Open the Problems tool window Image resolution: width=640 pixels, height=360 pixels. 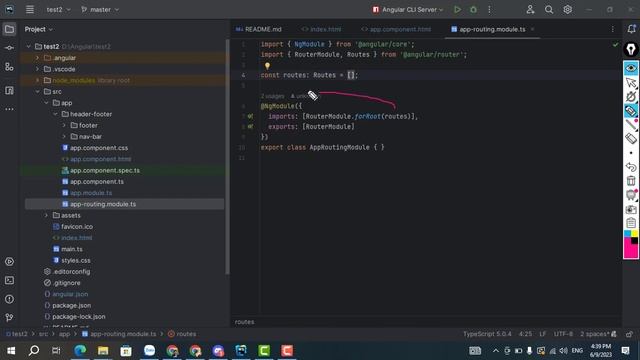click(9, 299)
